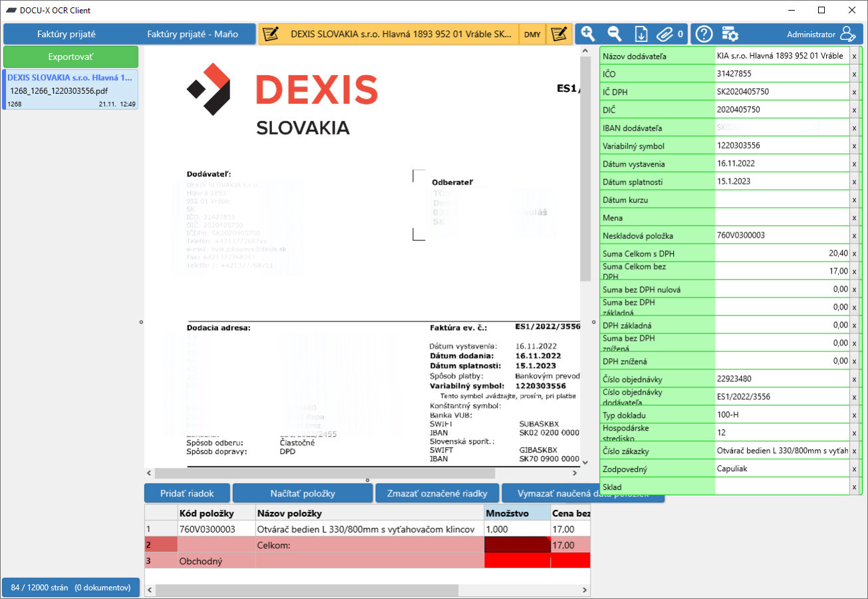
Task: Click the download document icon
Action: click(641, 34)
